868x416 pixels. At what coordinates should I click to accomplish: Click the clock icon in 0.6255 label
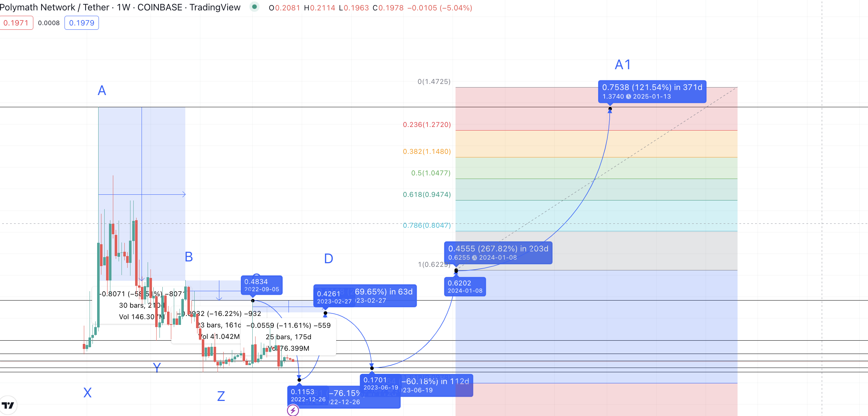coord(474,257)
